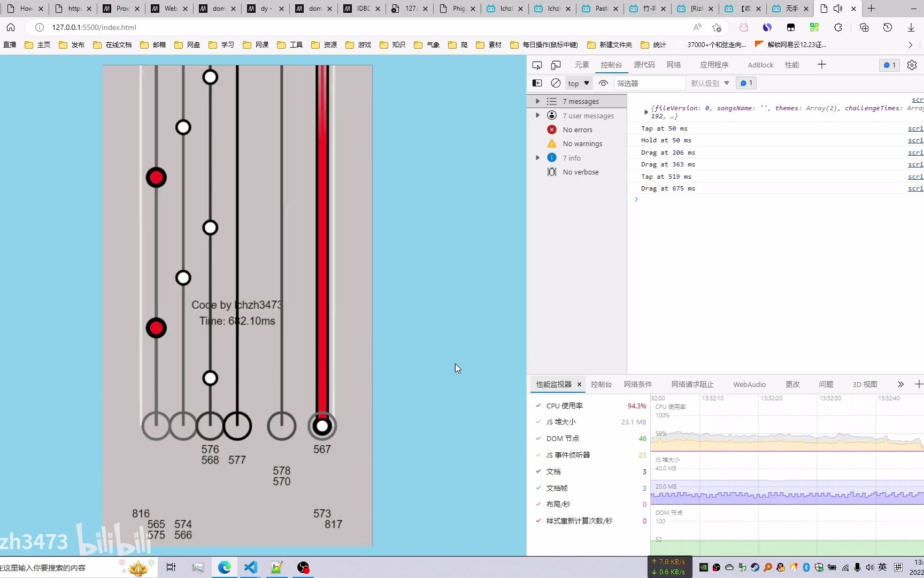
Task: Click the verbose bug icon in console sidebar
Action: point(552,172)
